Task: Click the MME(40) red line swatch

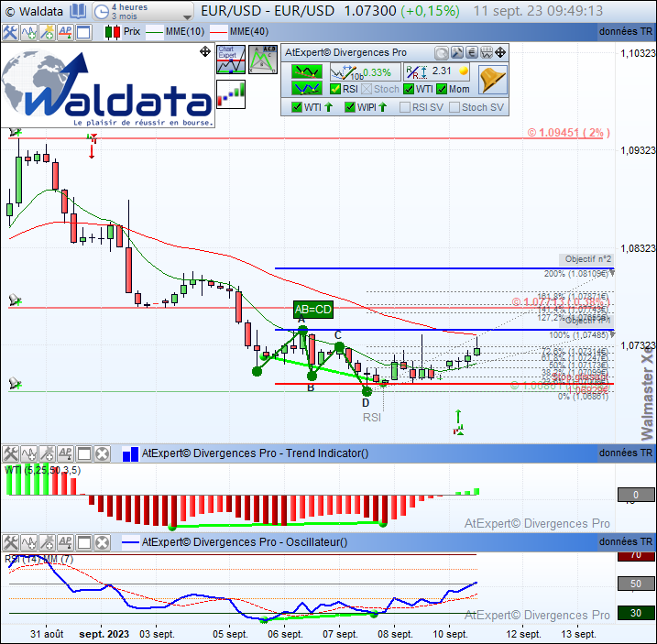Action: tap(218, 32)
